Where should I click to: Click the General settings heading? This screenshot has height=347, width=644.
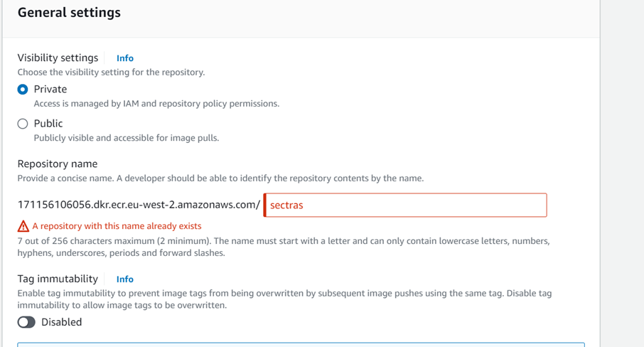69,13
